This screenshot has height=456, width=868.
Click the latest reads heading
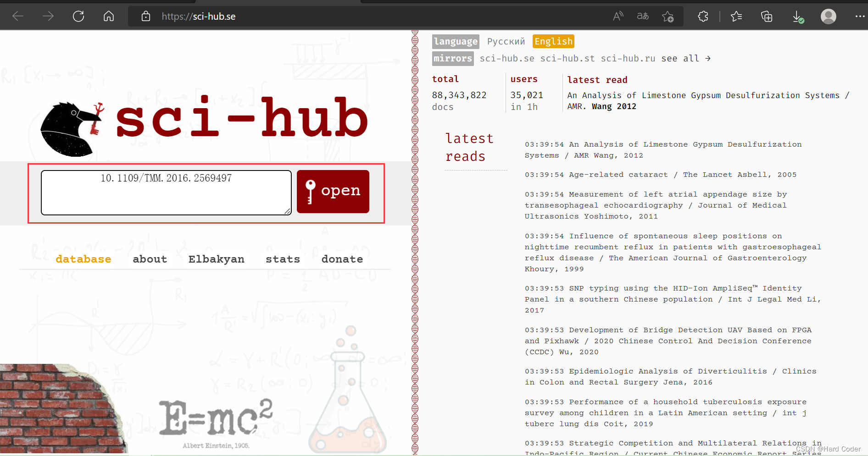pyautogui.click(x=469, y=147)
